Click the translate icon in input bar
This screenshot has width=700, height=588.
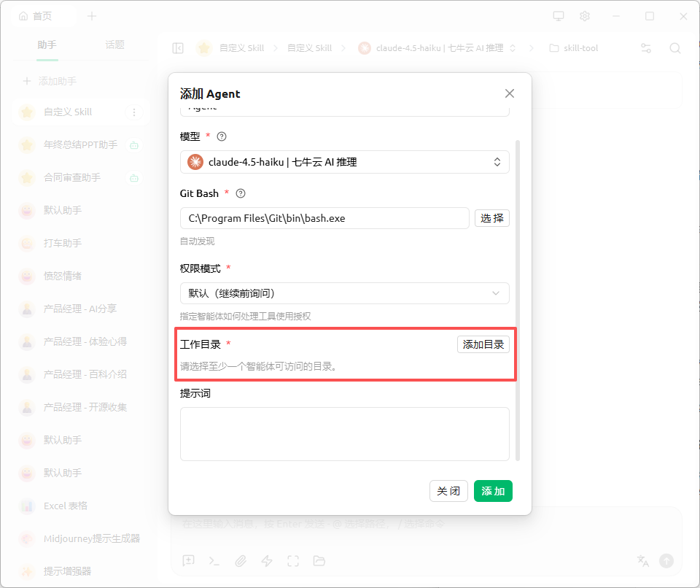642,560
